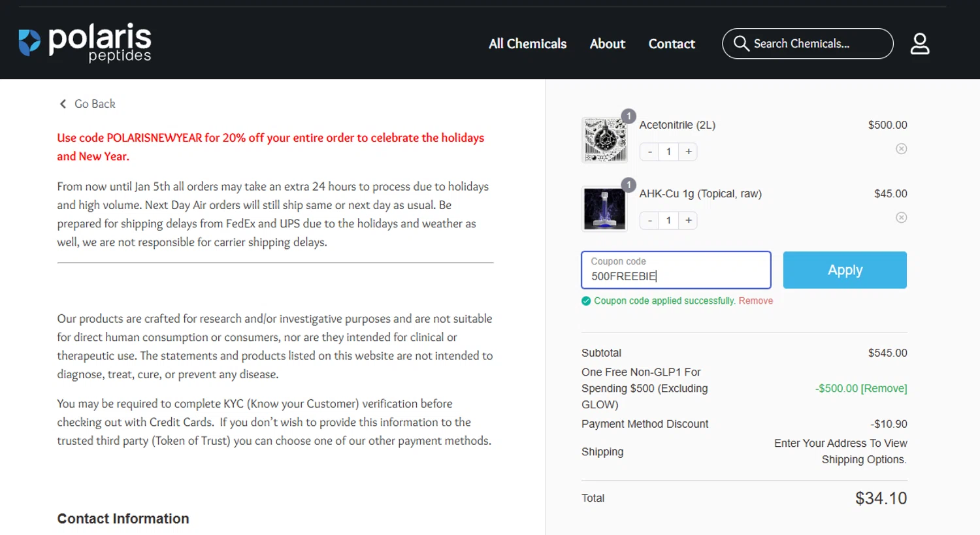Screen dimensions: 980x535
Task: Click the Subtotal $545.00 amount
Action: pyautogui.click(x=887, y=353)
